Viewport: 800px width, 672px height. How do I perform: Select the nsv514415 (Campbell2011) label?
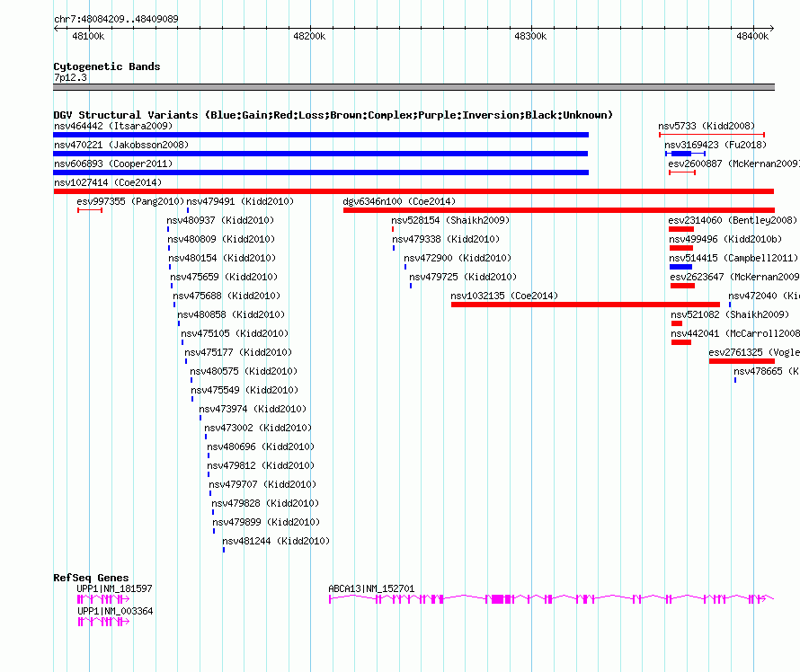(733, 258)
